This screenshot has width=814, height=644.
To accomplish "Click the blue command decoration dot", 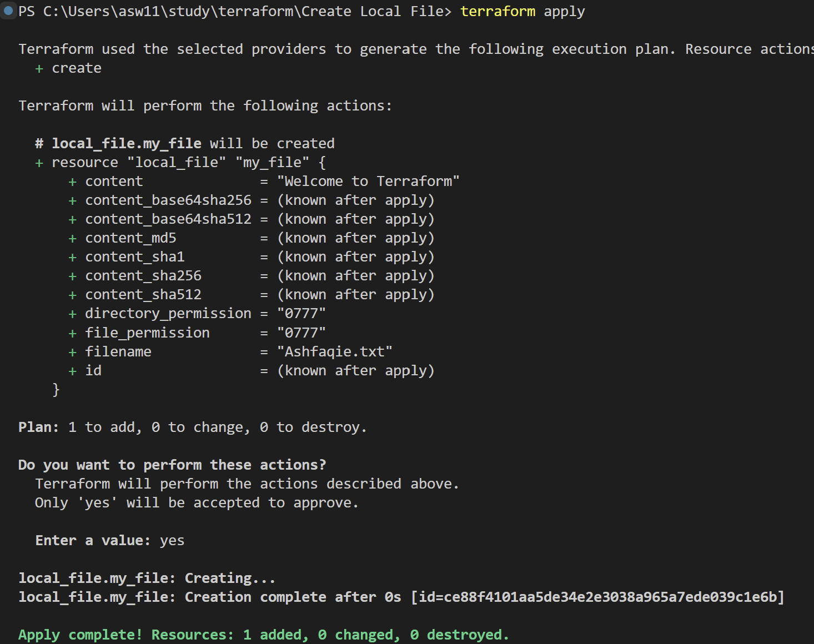I will point(8,11).
